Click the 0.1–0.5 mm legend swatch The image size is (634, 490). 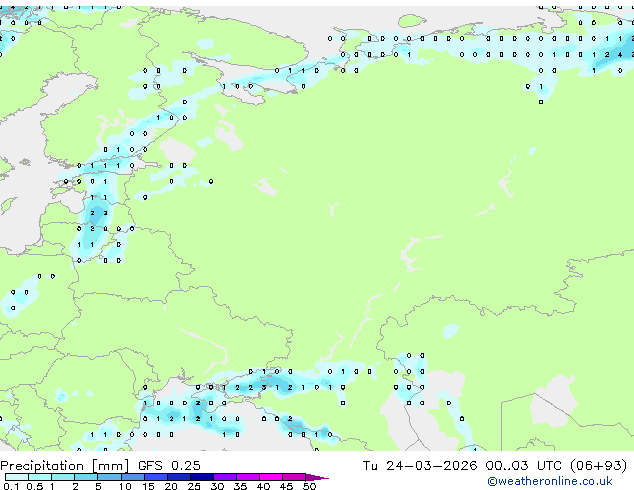click(x=17, y=477)
